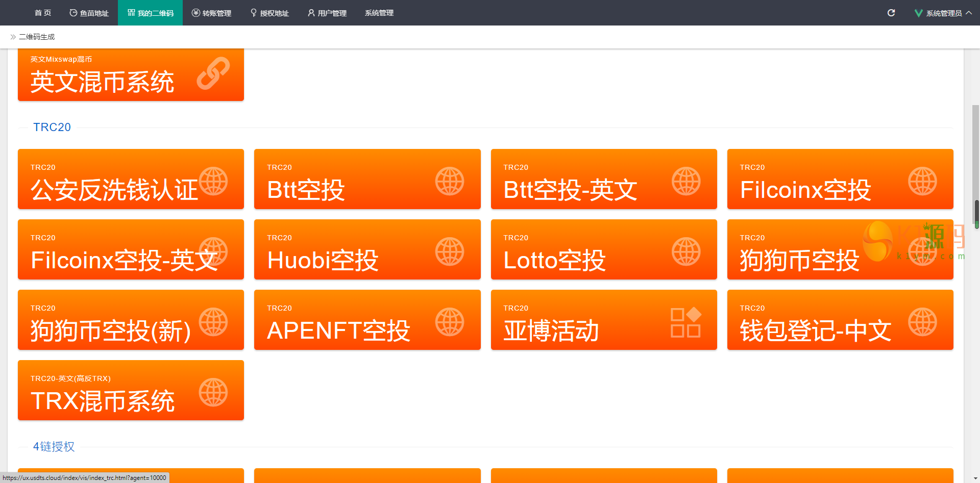Open the APENFT空投 card title

[339, 331]
